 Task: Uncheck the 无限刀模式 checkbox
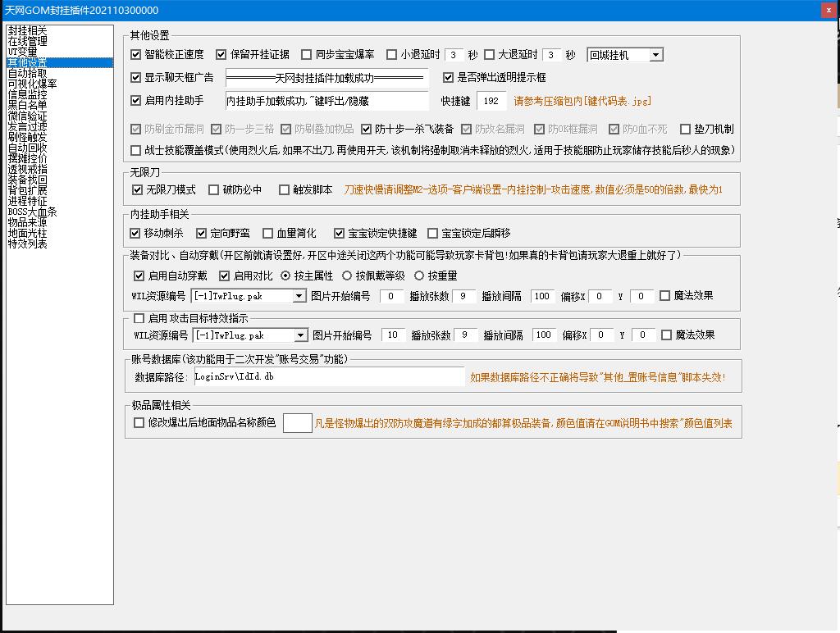tap(137, 189)
